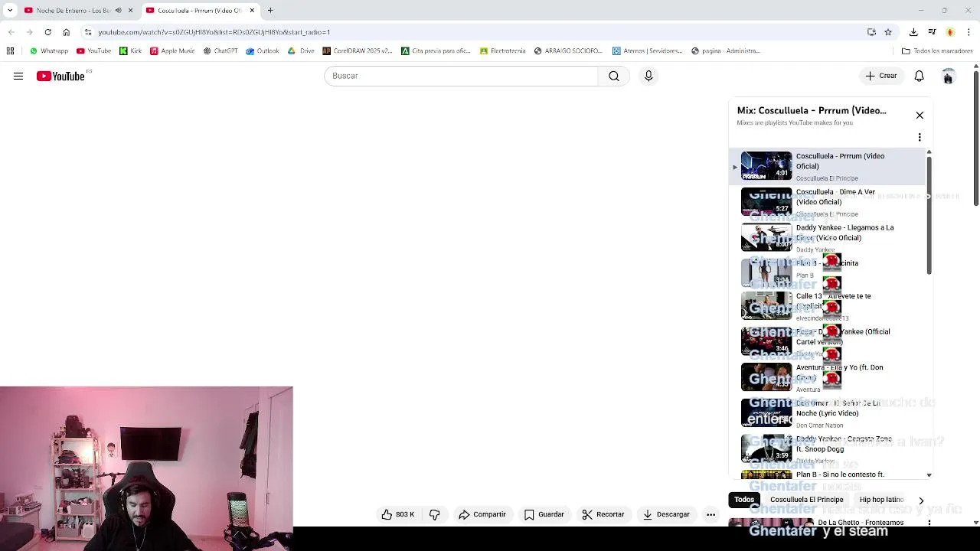
Task: Open the Mix playlist three-dot options
Action: coord(920,137)
